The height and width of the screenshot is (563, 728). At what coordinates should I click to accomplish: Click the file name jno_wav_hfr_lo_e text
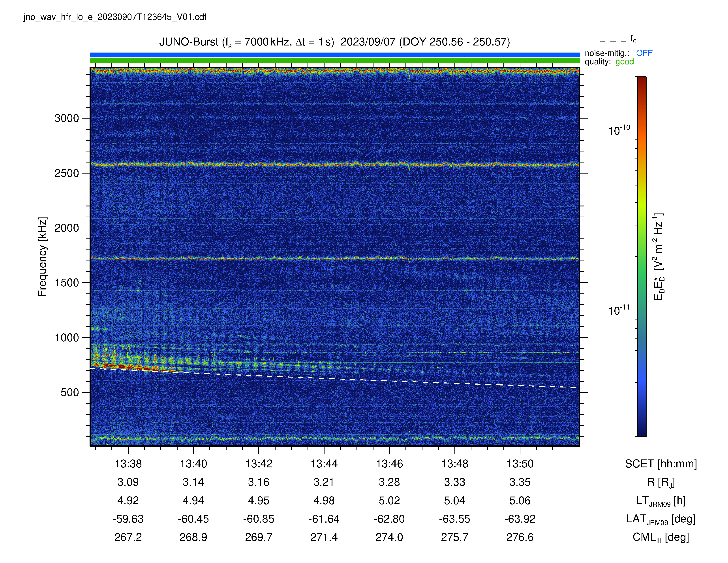(x=115, y=17)
